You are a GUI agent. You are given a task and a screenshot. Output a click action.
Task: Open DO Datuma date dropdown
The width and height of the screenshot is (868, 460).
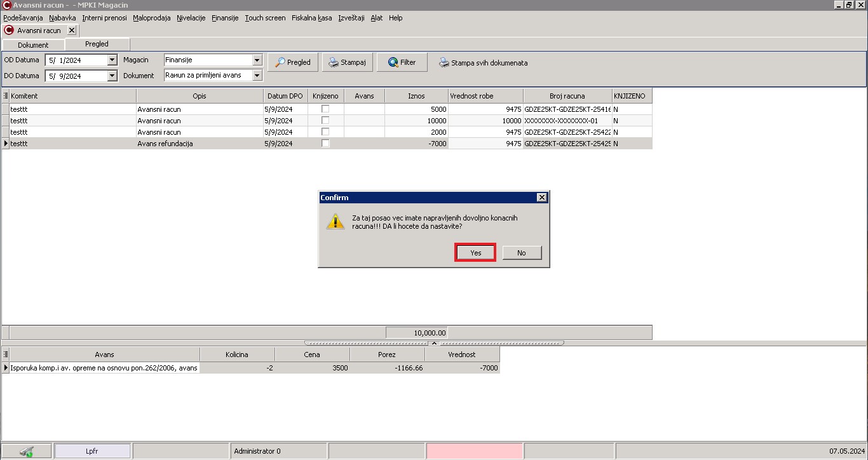pyautogui.click(x=112, y=76)
